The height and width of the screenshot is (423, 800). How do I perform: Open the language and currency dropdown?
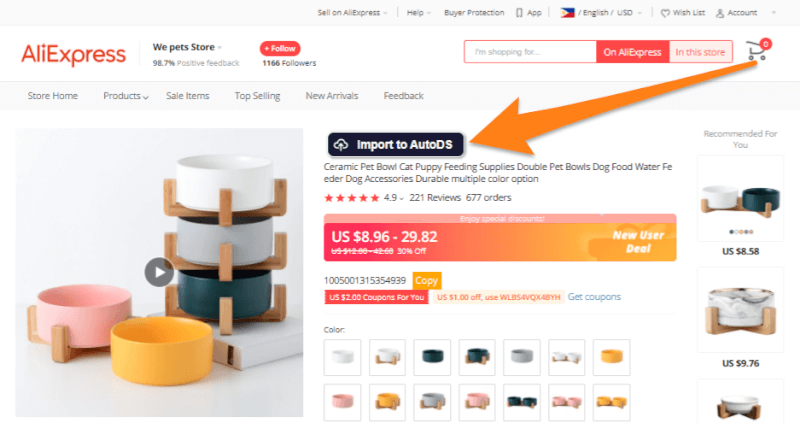tap(601, 13)
